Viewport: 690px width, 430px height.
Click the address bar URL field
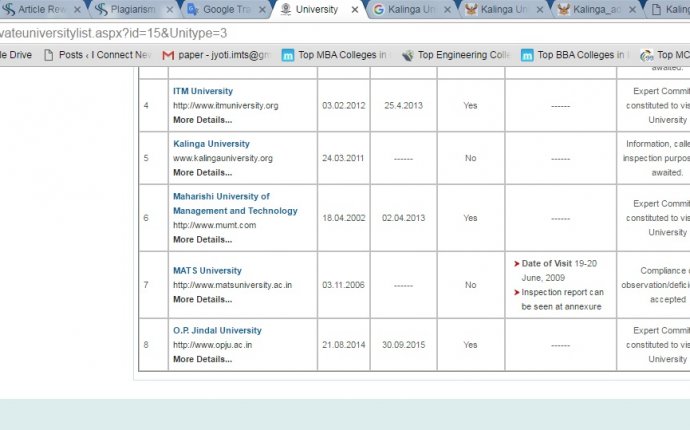343,33
